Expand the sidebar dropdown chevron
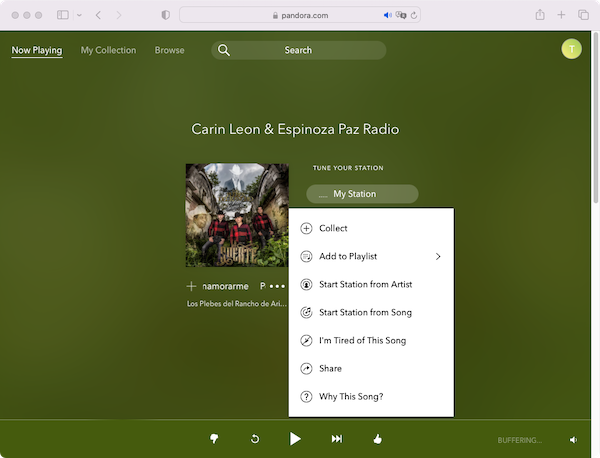The image size is (600, 458). [79, 15]
